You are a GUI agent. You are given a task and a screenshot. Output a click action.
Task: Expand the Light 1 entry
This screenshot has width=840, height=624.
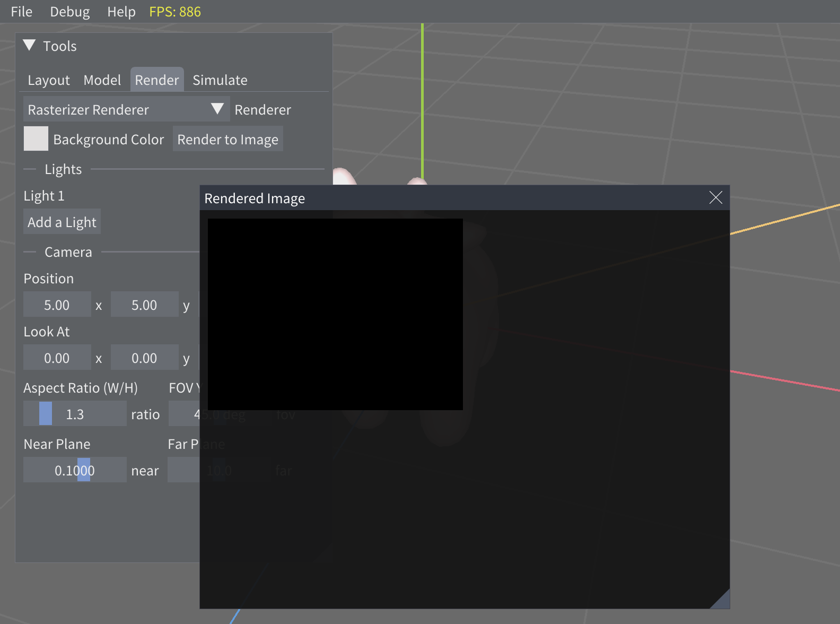(44, 196)
